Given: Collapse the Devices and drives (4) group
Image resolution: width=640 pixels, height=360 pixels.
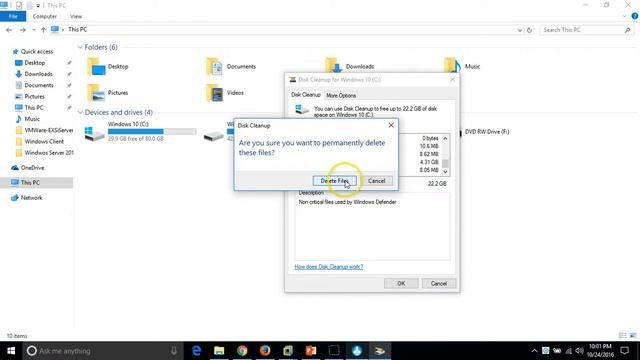Looking at the screenshot, I should tap(80, 112).
